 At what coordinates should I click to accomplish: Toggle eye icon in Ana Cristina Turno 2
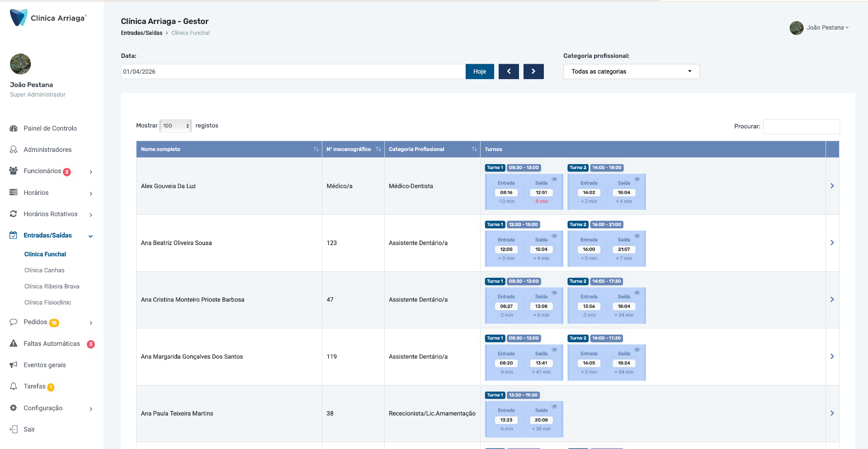coord(637,293)
